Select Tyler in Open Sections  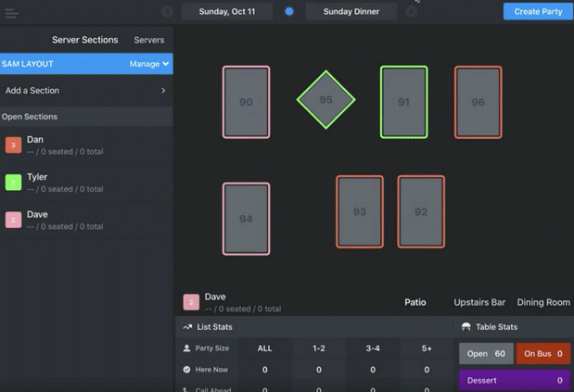(x=86, y=183)
